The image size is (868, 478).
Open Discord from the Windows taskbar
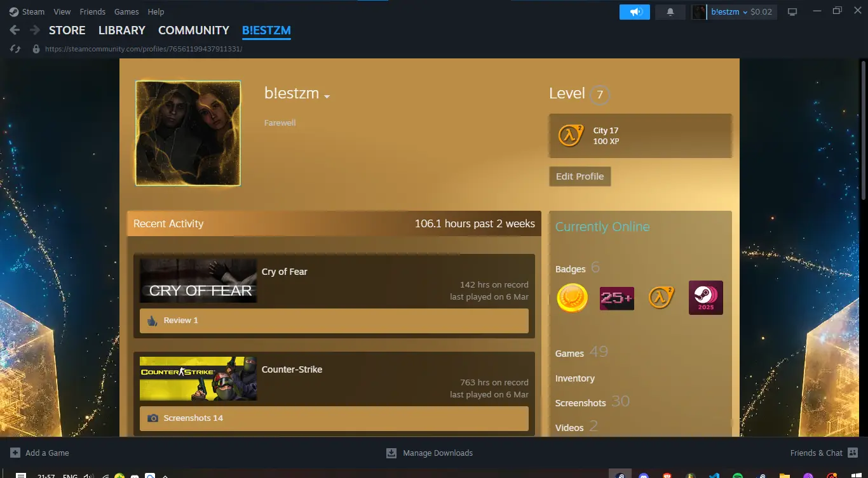644,475
